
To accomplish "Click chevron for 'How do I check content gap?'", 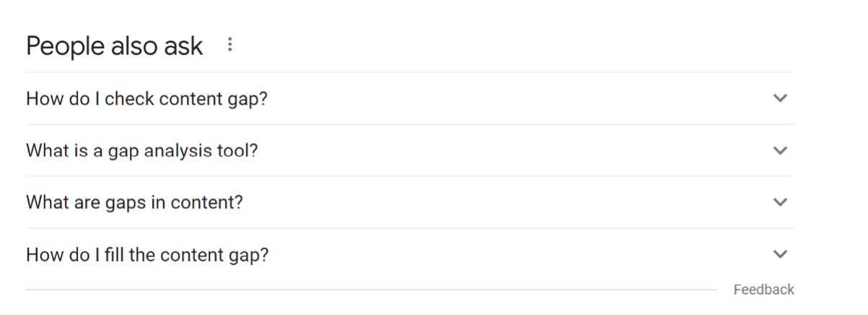I will (x=779, y=98).
